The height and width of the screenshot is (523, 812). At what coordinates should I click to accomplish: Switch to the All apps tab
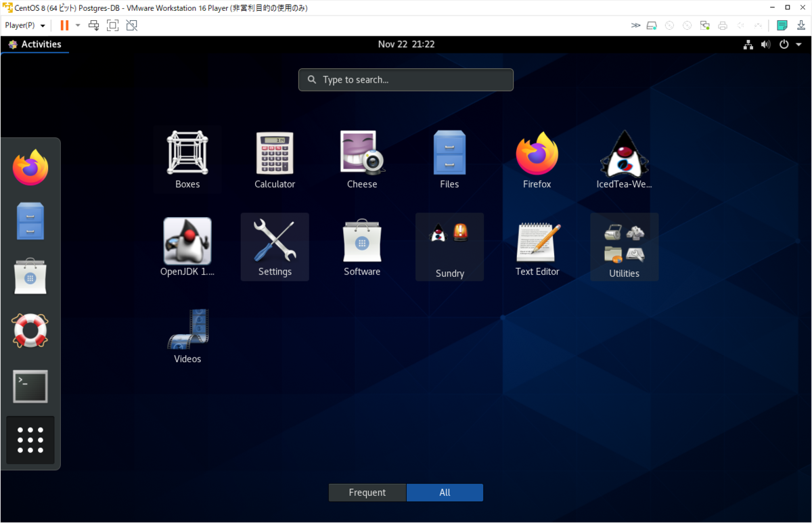point(445,493)
